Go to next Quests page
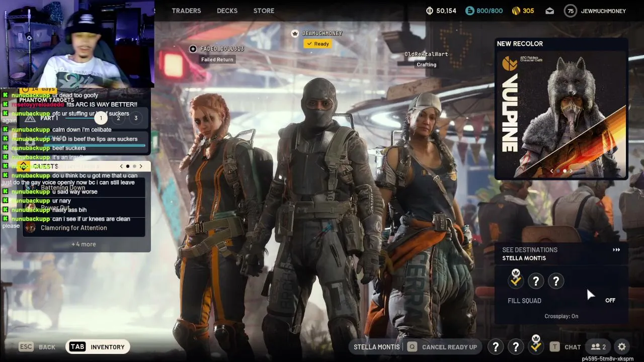The image size is (644, 362). 141,166
